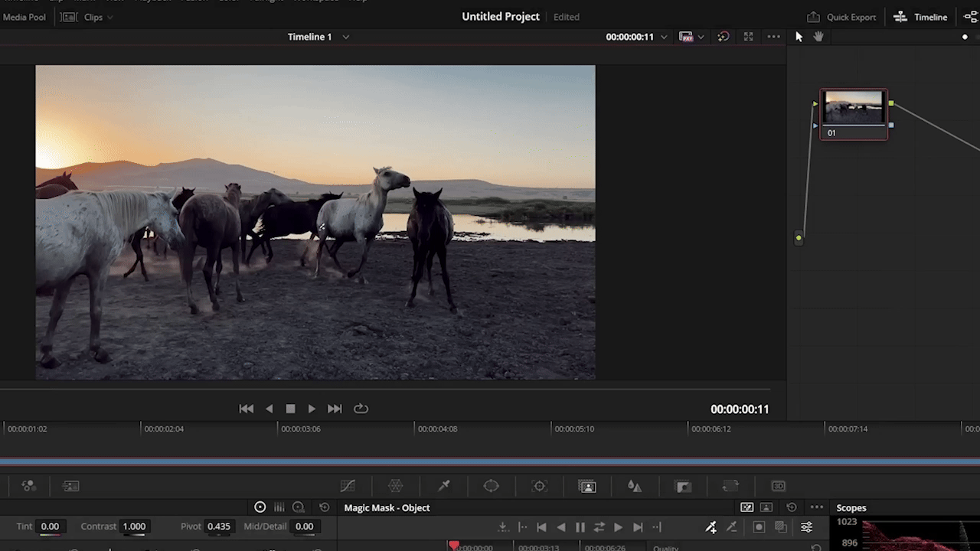Click the viewer scrub bar
This screenshot has width=980, height=551.
click(x=385, y=390)
